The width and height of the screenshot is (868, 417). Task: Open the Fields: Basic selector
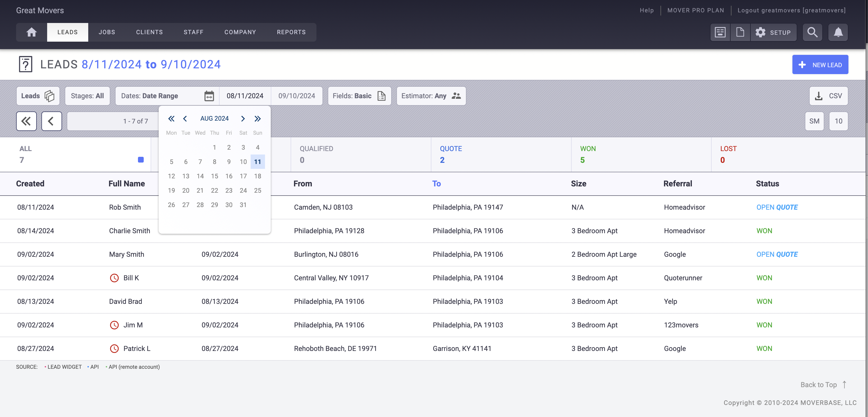point(360,96)
